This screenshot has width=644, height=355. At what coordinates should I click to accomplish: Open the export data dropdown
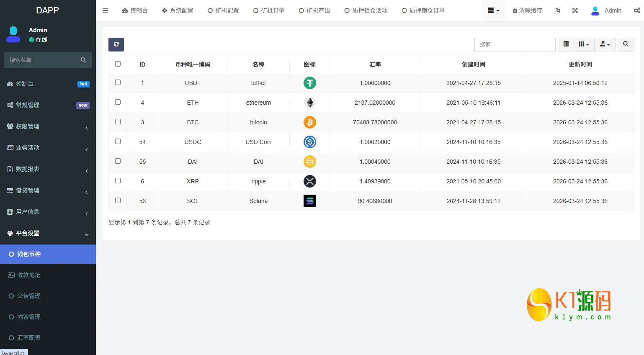(605, 44)
